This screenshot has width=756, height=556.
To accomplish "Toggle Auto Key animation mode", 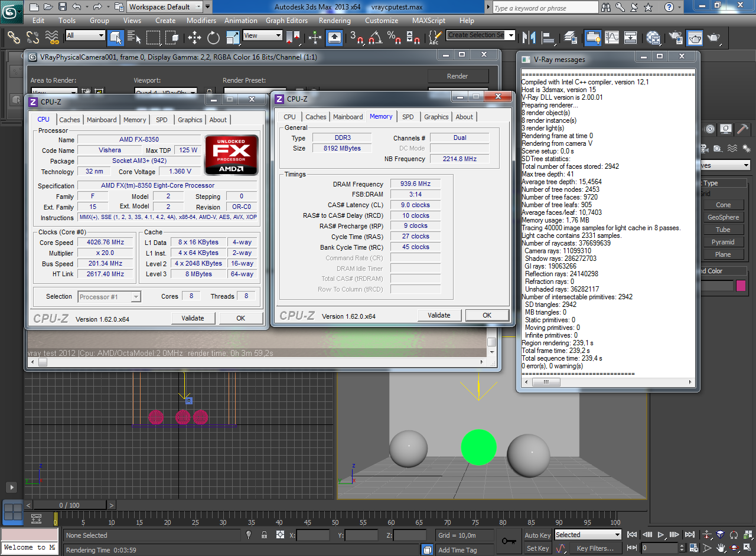I will (537, 535).
